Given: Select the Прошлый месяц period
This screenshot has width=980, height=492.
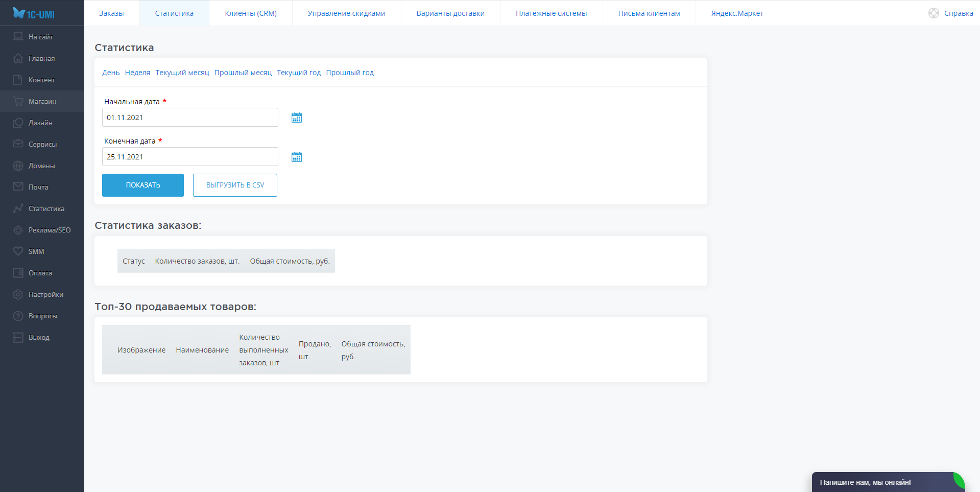Looking at the screenshot, I should (x=243, y=73).
